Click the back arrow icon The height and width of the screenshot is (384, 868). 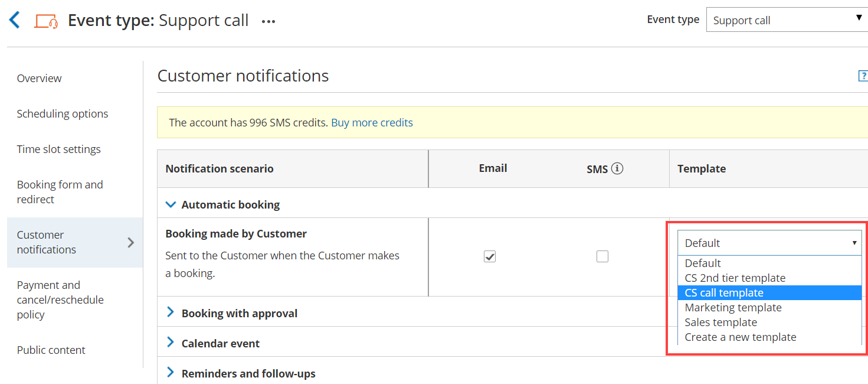[15, 21]
